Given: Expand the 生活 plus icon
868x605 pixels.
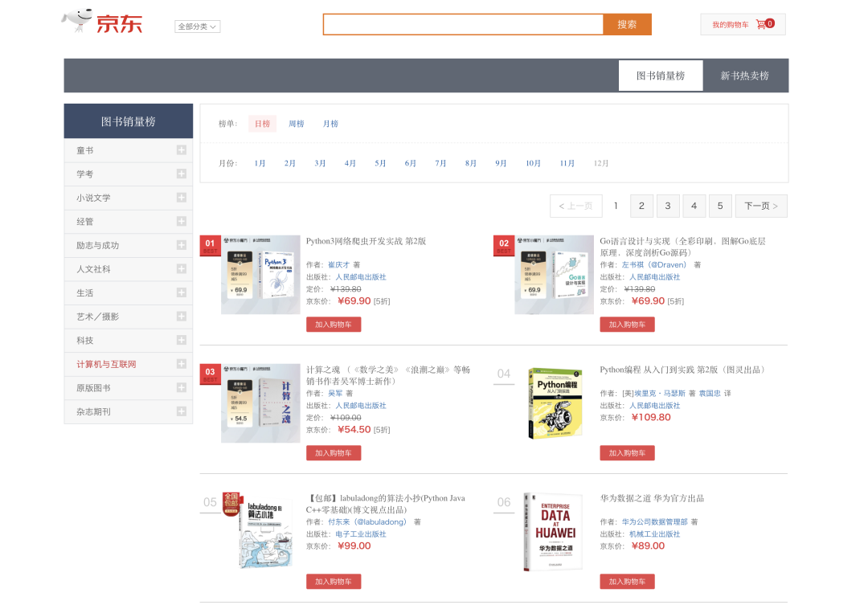Looking at the screenshot, I should [x=181, y=292].
